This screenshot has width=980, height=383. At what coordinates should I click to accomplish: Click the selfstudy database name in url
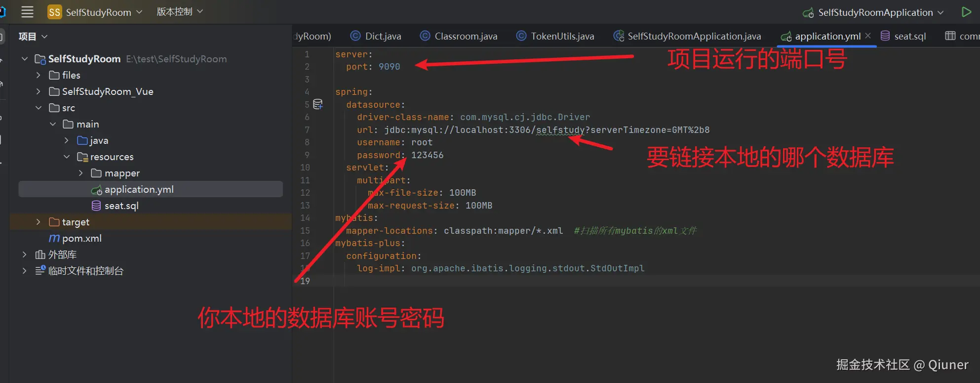tap(560, 130)
